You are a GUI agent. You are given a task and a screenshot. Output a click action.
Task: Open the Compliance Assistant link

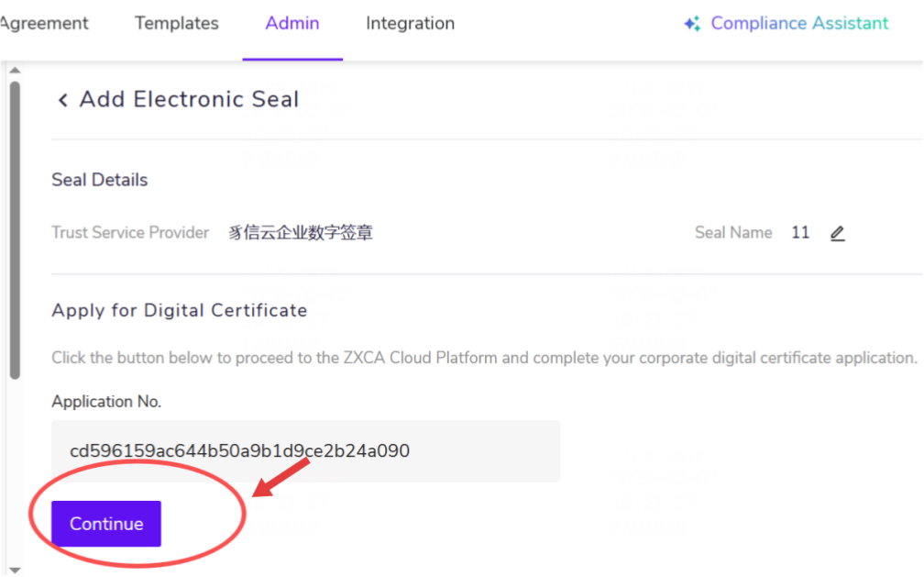point(799,24)
